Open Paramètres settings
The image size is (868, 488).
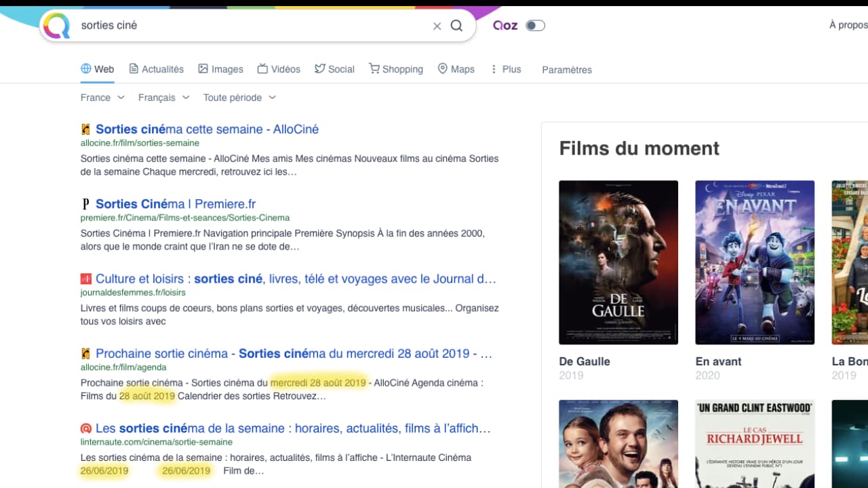click(x=567, y=70)
